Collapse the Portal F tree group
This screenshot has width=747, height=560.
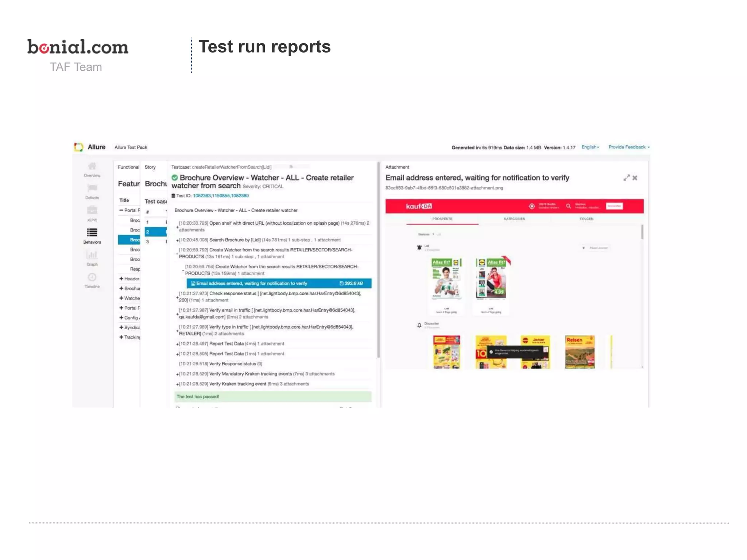[121, 210]
